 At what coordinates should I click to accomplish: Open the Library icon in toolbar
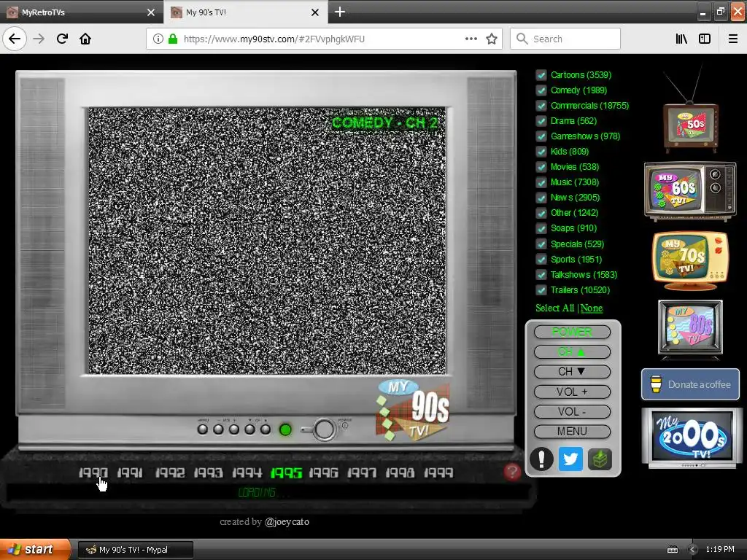click(681, 39)
